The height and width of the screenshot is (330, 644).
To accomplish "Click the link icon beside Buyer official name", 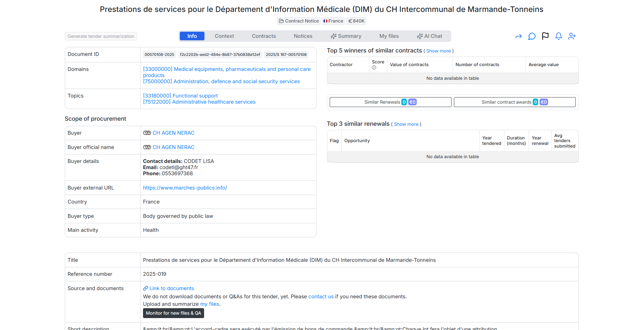I will point(147,147).
